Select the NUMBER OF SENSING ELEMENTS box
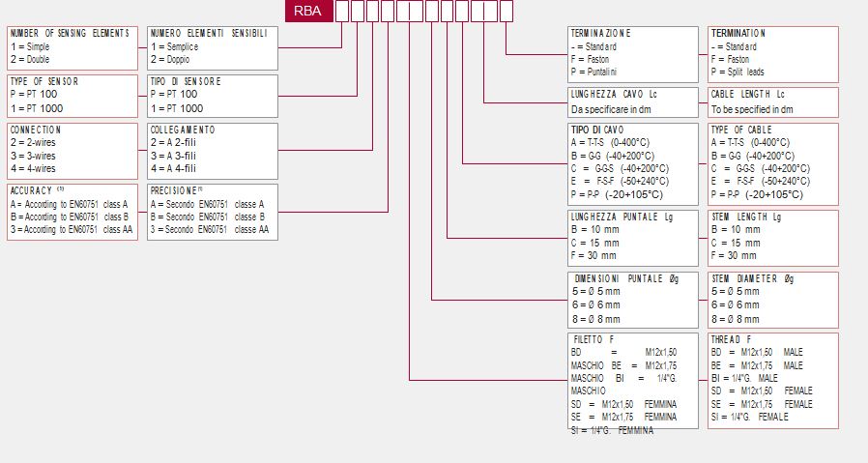This screenshot has height=463, width=868. [72, 47]
